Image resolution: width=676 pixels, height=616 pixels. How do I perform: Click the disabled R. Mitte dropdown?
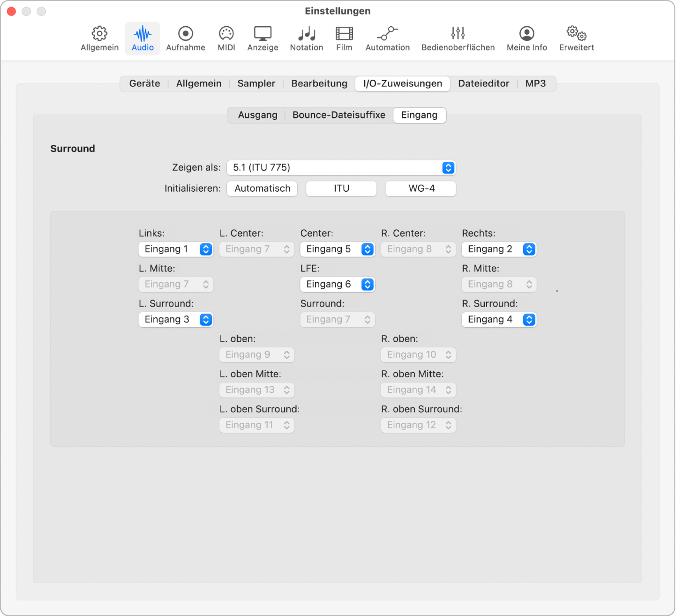499,284
